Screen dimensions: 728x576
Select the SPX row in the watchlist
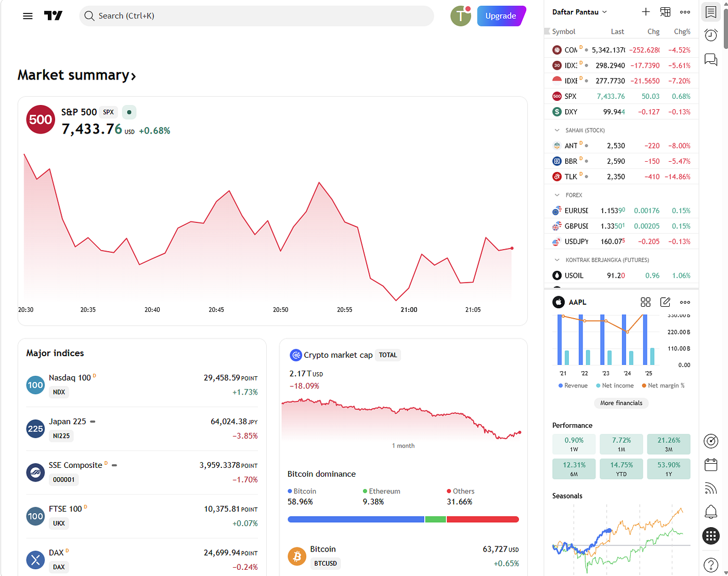621,96
